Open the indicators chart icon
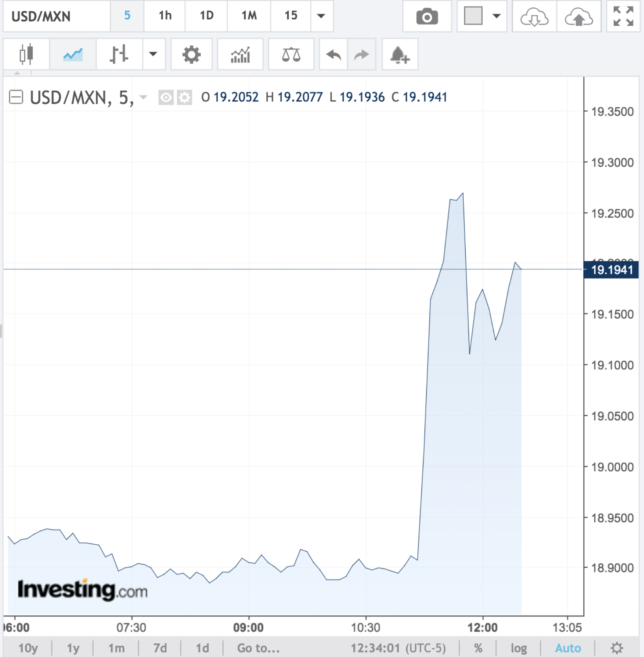 [240, 54]
